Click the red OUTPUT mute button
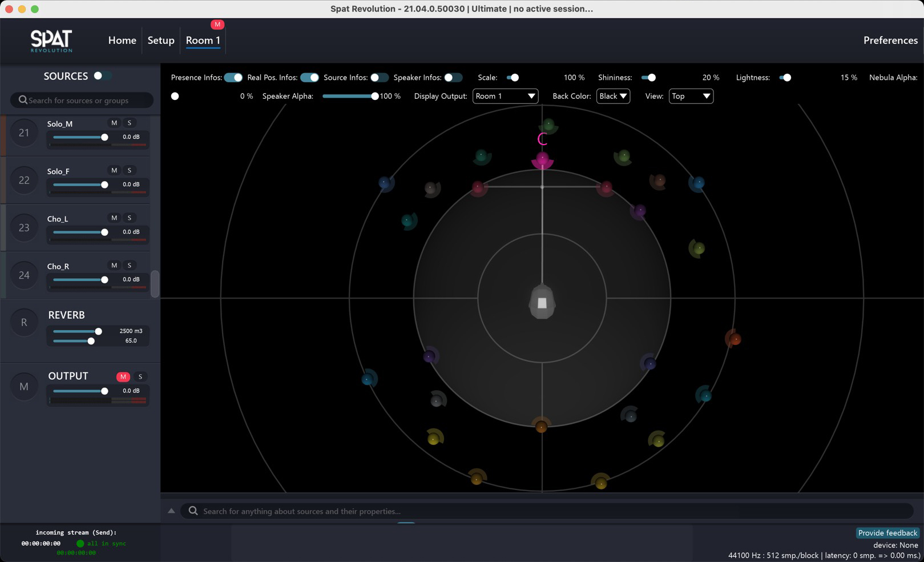This screenshot has width=924, height=562. point(123,376)
